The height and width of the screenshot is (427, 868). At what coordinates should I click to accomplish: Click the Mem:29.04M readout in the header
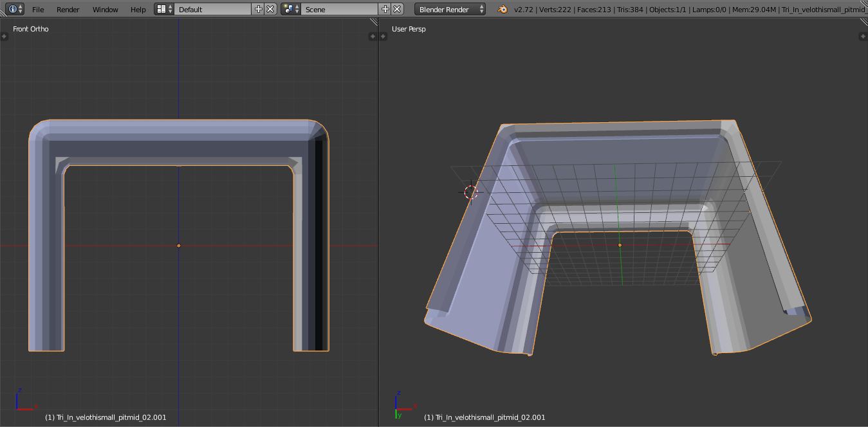[x=754, y=10]
